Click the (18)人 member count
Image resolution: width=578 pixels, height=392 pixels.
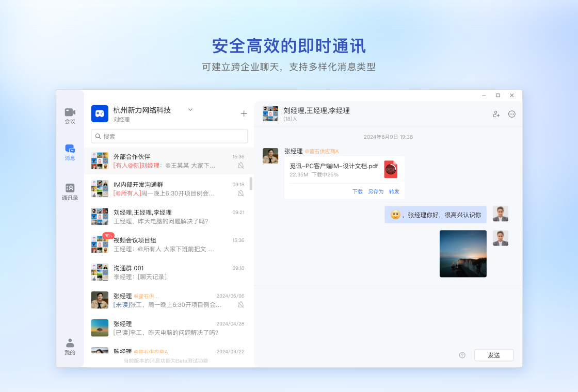coord(290,119)
